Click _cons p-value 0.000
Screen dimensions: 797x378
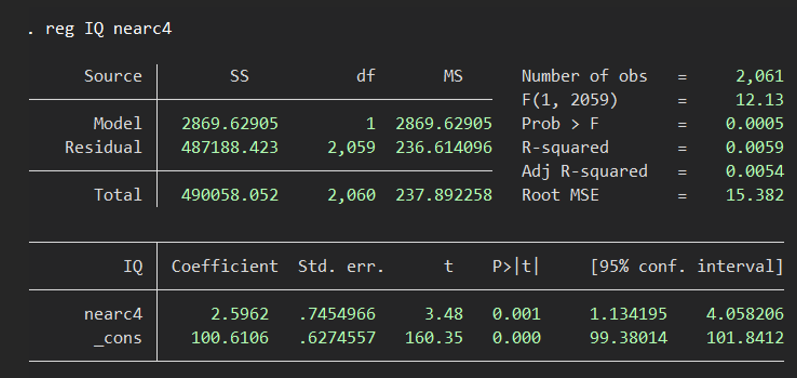pyautogui.click(x=516, y=338)
